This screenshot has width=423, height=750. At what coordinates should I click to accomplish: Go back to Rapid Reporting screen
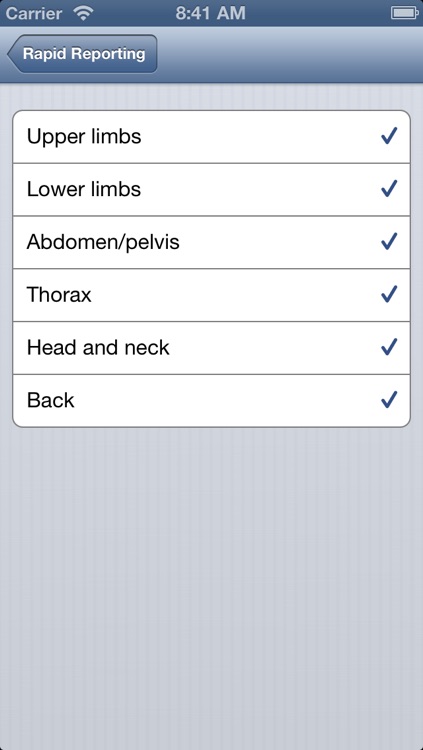[82, 54]
